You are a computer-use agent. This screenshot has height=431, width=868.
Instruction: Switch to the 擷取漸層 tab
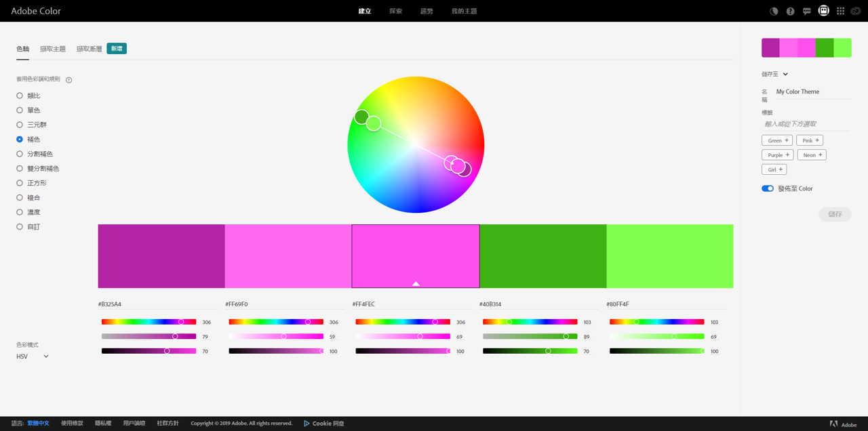(90, 49)
